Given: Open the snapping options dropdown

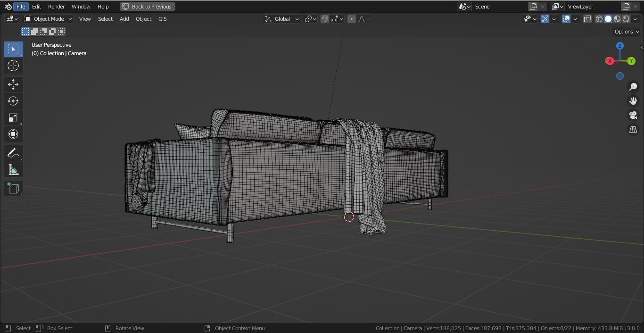Looking at the screenshot, I should click(x=337, y=19).
